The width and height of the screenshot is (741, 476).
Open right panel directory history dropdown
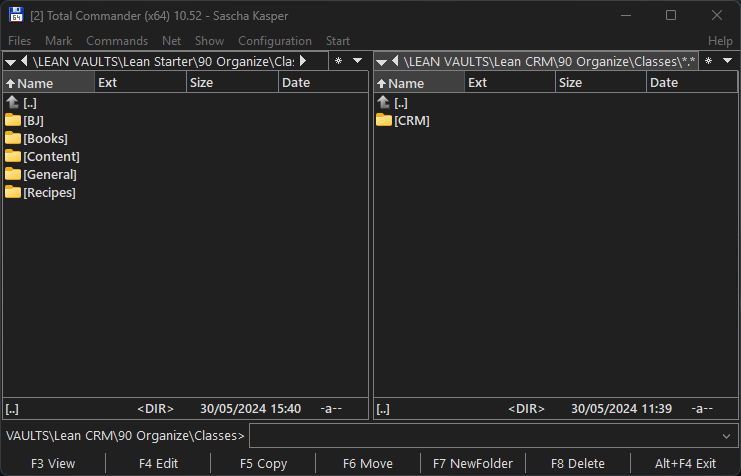pos(728,61)
